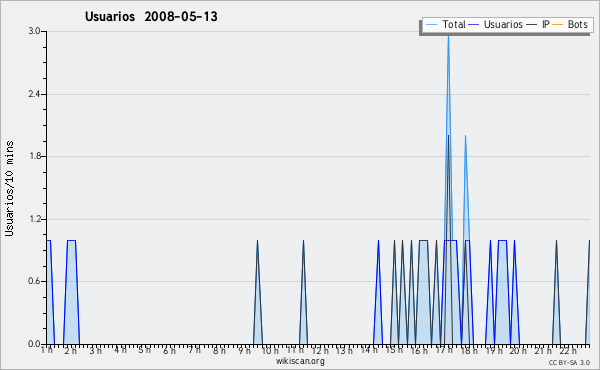Viewport: 600px width, 370px height.
Task: Click the '11 h' x-axis label
Action: tap(295, 350)
